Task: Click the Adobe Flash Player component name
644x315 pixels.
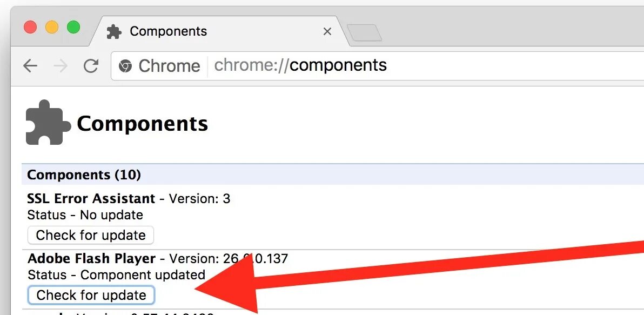Action: pyautogui.click(x=91, y=259)
